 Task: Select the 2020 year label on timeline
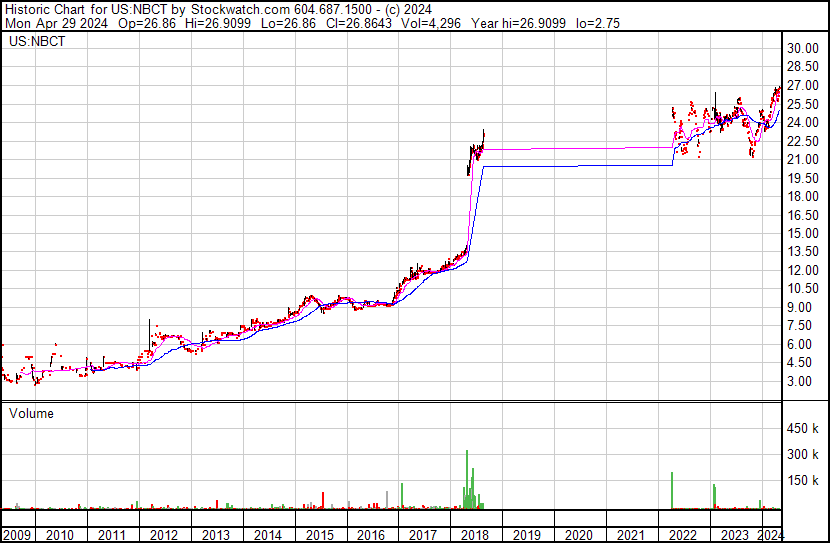click(579, 535)
